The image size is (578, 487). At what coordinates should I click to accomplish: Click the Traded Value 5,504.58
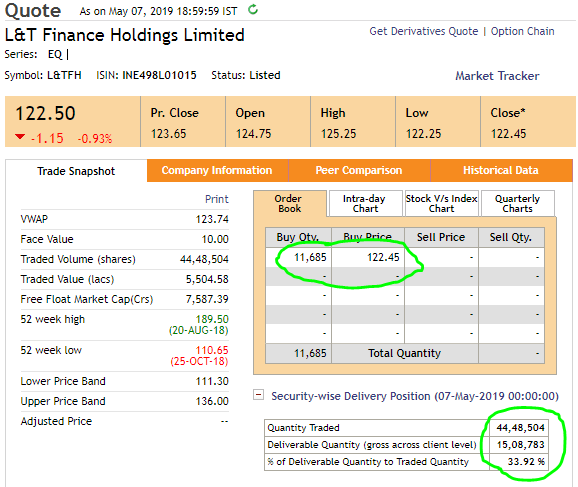207,279
